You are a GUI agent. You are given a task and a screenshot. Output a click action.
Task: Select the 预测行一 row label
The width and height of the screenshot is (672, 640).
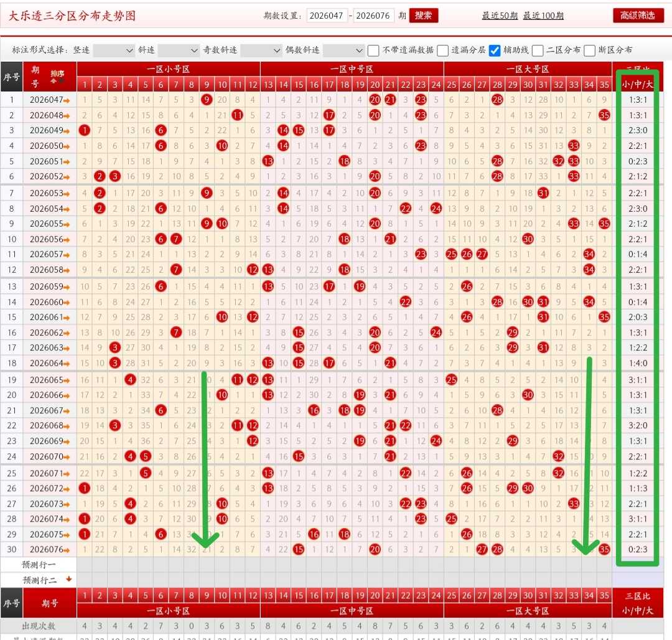(x=39, y=565)
